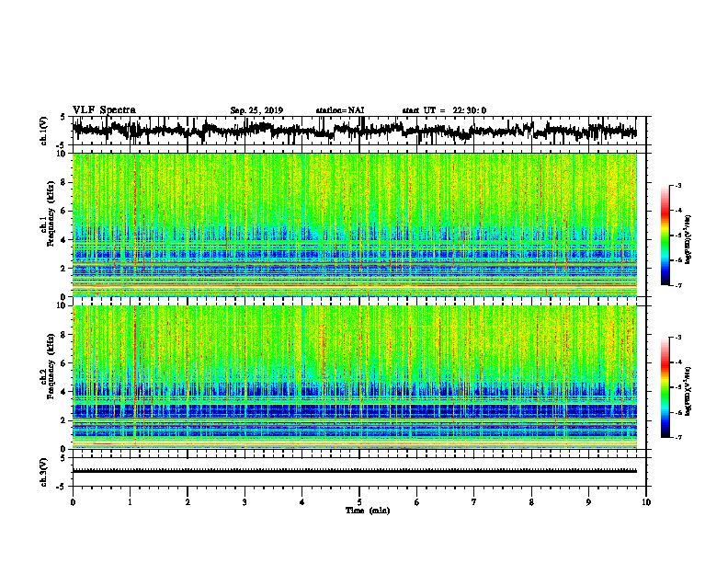
Task: Click time axis tick label "9"
Action: [x=588, y=502]
